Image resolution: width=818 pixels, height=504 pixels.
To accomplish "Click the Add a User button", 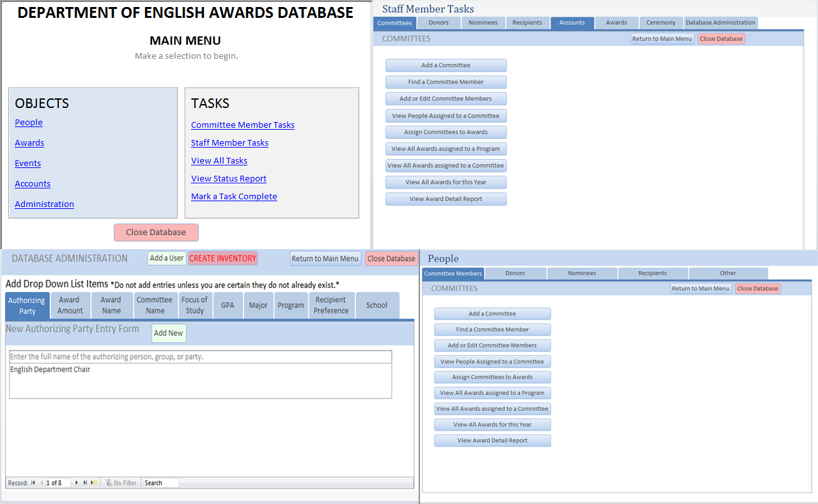I will click(167, 258).
